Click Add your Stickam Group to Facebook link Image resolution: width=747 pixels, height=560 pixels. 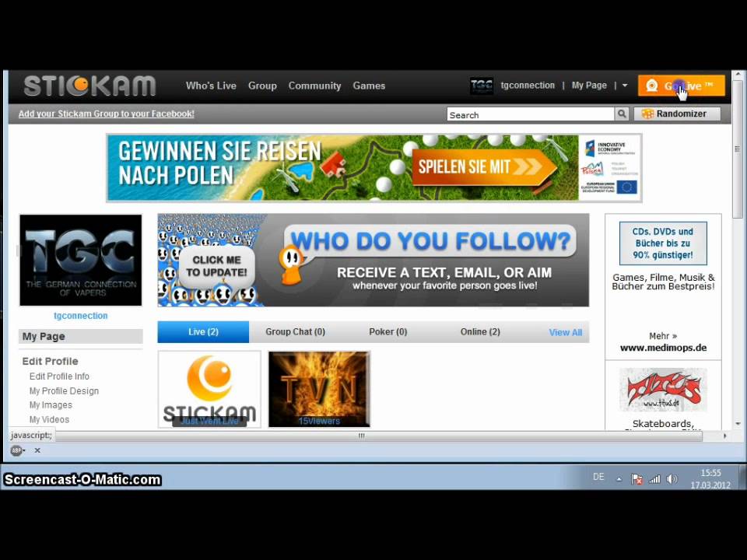[x=107, y=114]
